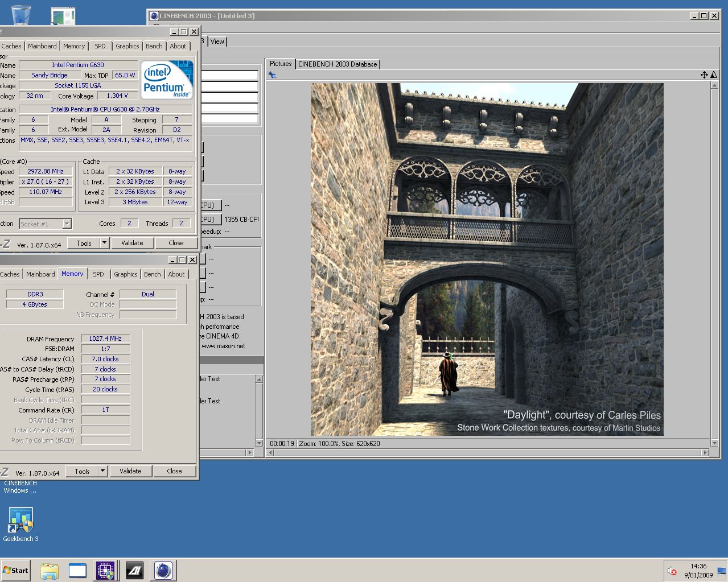Image resolution: width=728 pixels, height=582 pixels.
Task: Click Close button in upper CPU-Z window
Action: 176,243
